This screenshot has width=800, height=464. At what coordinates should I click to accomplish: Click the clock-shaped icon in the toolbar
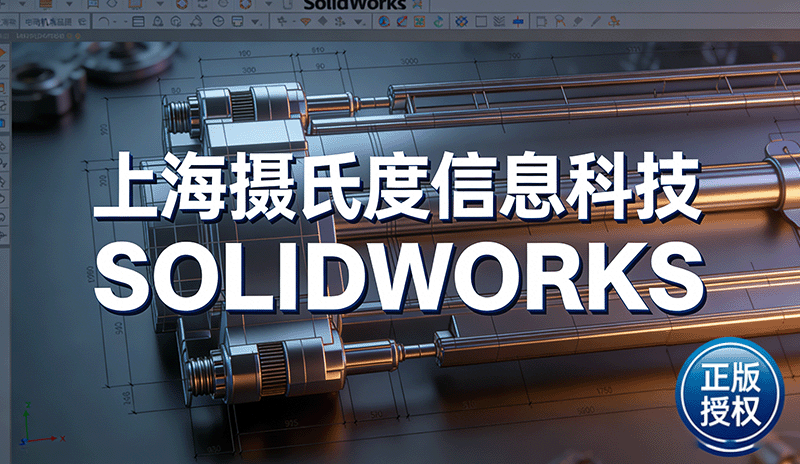(x=218, y=21)
